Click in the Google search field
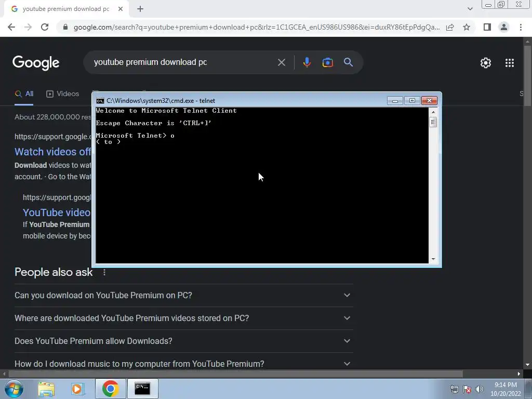Image resolution: width=532 pixels, height=399 pixels. click(x=183, y=62)
